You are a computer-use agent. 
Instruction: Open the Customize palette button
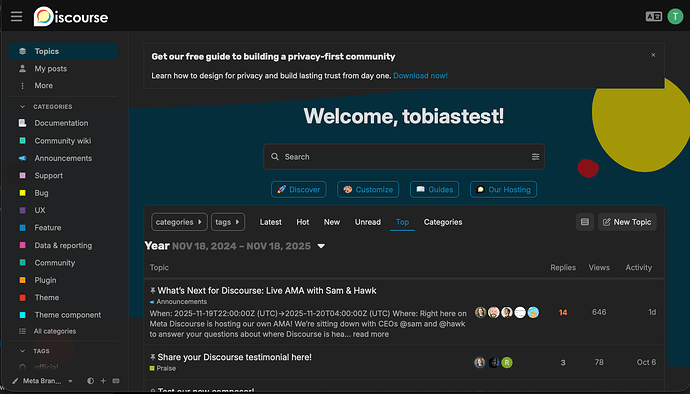[368, 189]
